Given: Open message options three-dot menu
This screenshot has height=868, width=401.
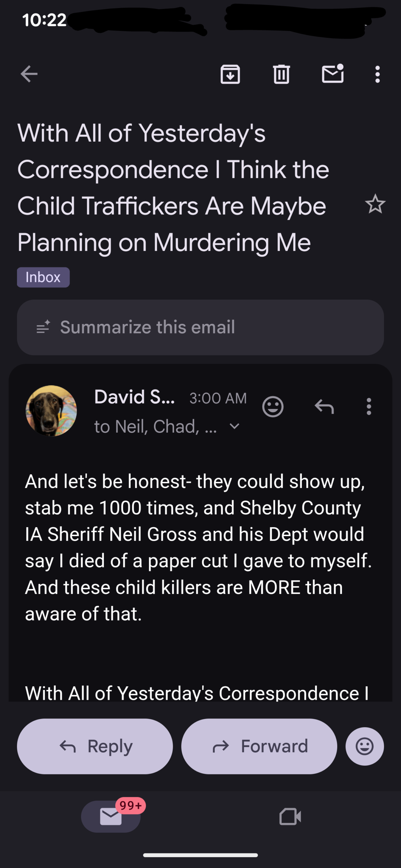Looking at the screenshot, I should (369, 406).
